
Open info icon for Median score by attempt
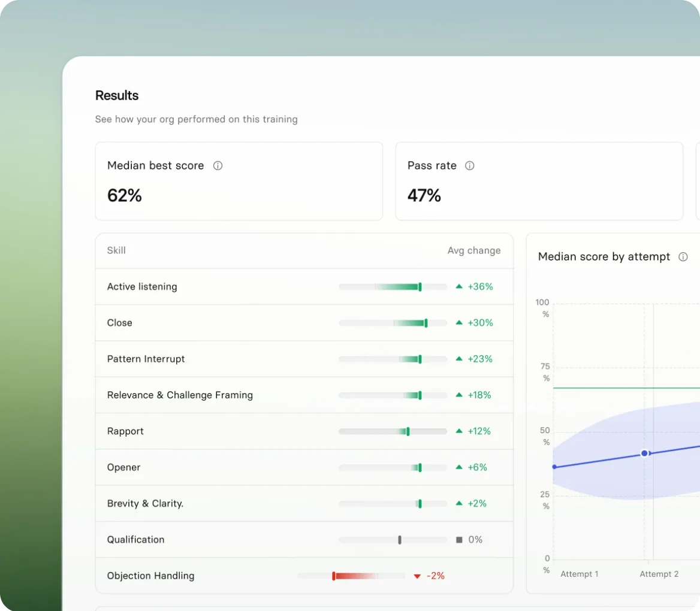(683, 256)
